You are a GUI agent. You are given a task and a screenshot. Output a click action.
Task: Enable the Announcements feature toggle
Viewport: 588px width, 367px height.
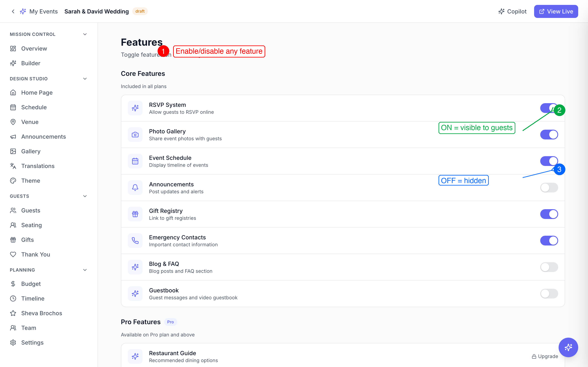[x=549, y=188]
